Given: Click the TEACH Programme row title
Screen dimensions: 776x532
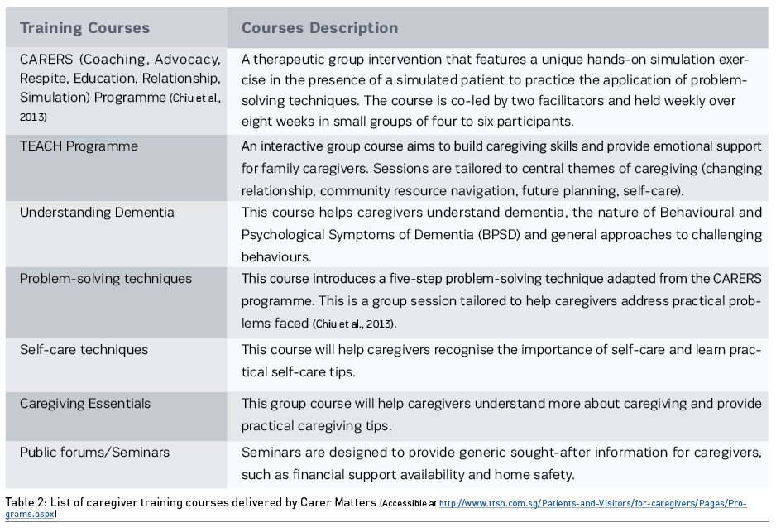Looking at the screenshot, I should [79, 146].
